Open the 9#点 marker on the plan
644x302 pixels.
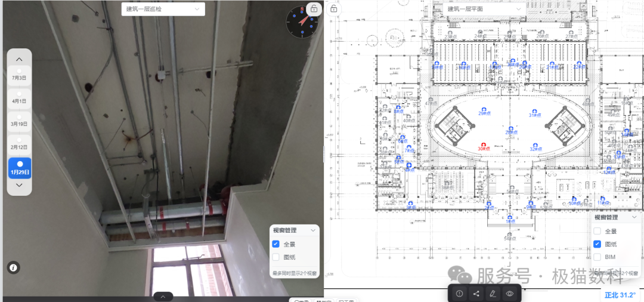531,205
